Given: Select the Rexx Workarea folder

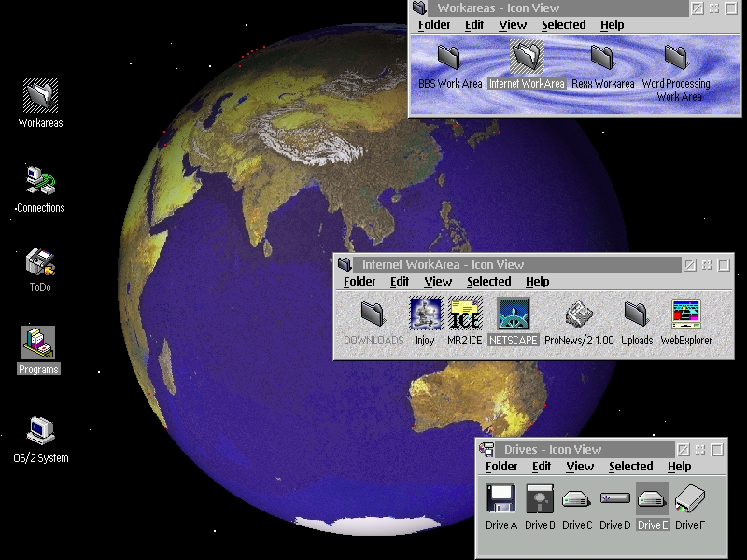Looking at the screenshot, I should pyautogui.click(x=602, y=57).
